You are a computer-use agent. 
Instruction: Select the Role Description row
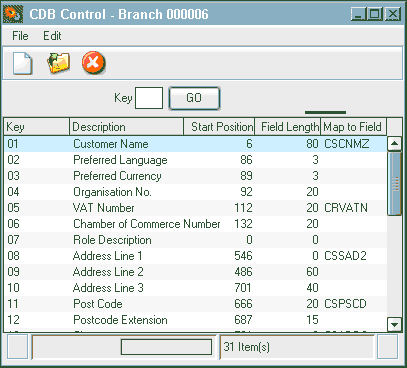pos(195,240)
